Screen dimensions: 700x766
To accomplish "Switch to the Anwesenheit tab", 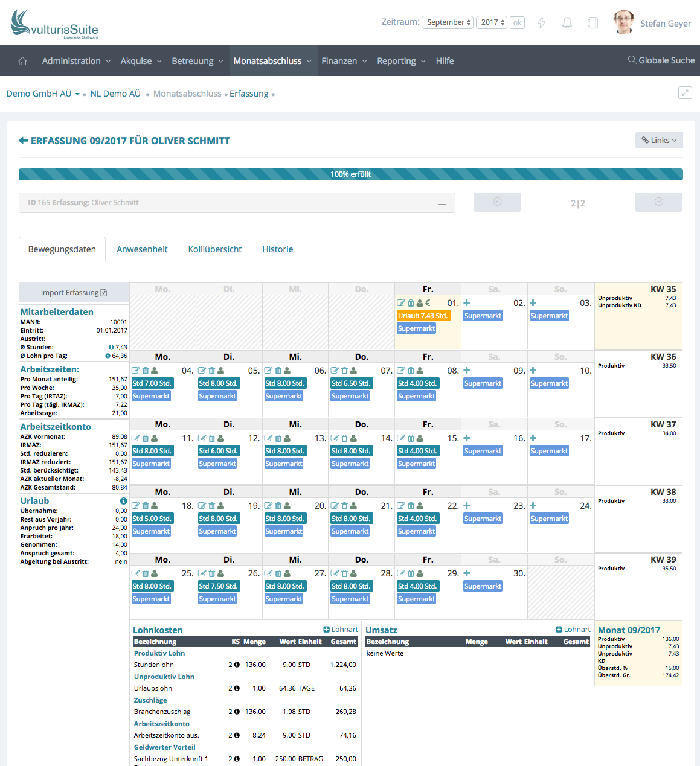I will (142, 249).
